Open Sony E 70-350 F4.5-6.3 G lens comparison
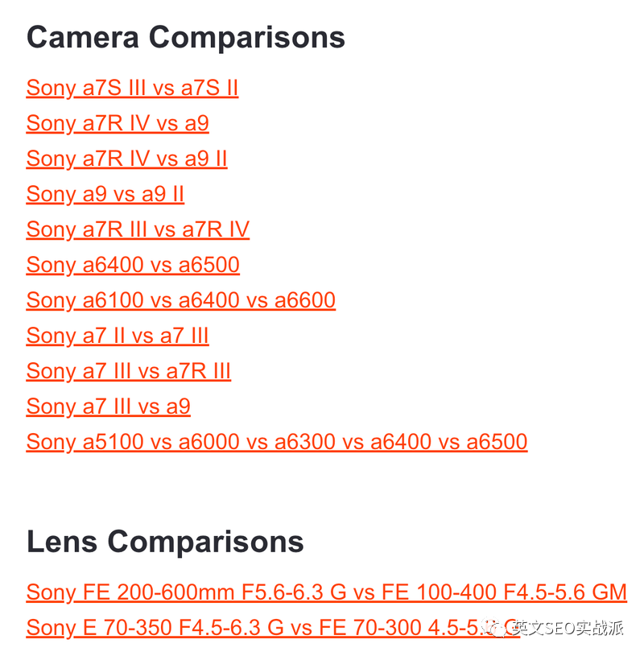 click(273, 628)
